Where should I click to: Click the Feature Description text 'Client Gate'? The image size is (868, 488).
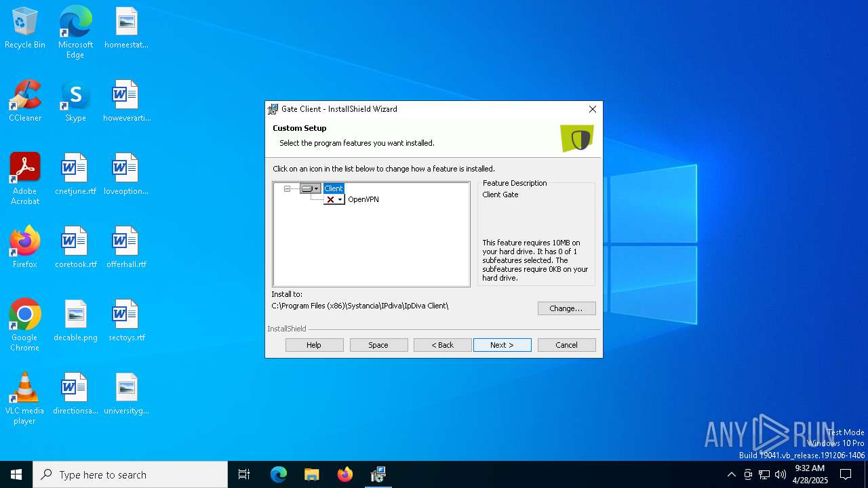click(x=500, y=195)
